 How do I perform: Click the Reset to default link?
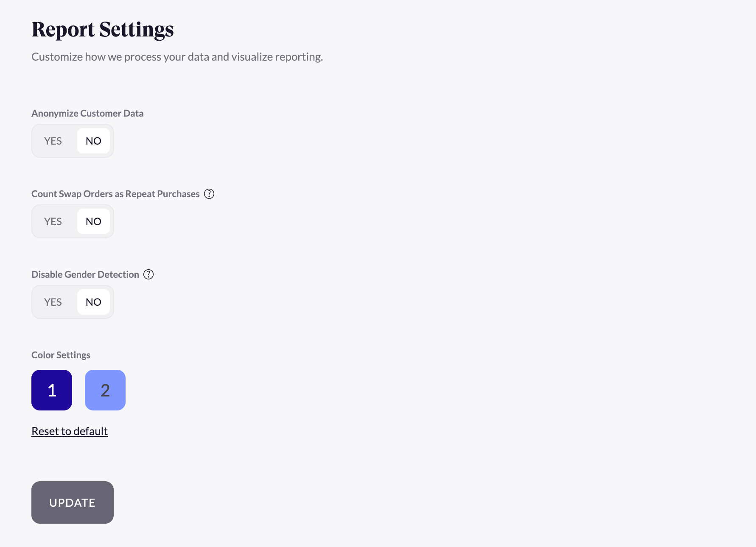pyautogui.click(x=69, y=431)
